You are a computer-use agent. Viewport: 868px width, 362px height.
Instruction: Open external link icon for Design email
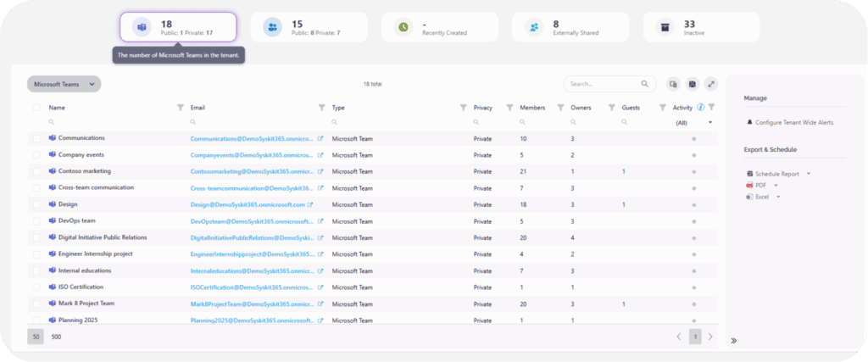point(310,204)
